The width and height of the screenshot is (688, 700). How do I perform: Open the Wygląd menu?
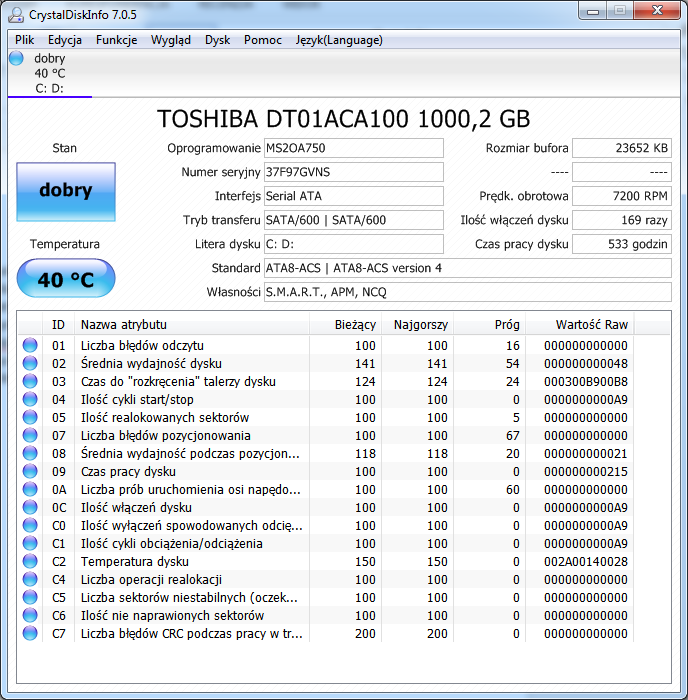point(171,40)
